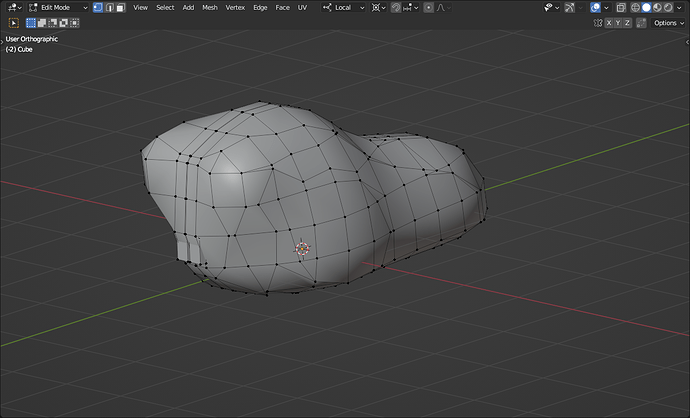Click the 3D cursor on the mesh
This screenshot has height=418, width=690.
point(302,249)
